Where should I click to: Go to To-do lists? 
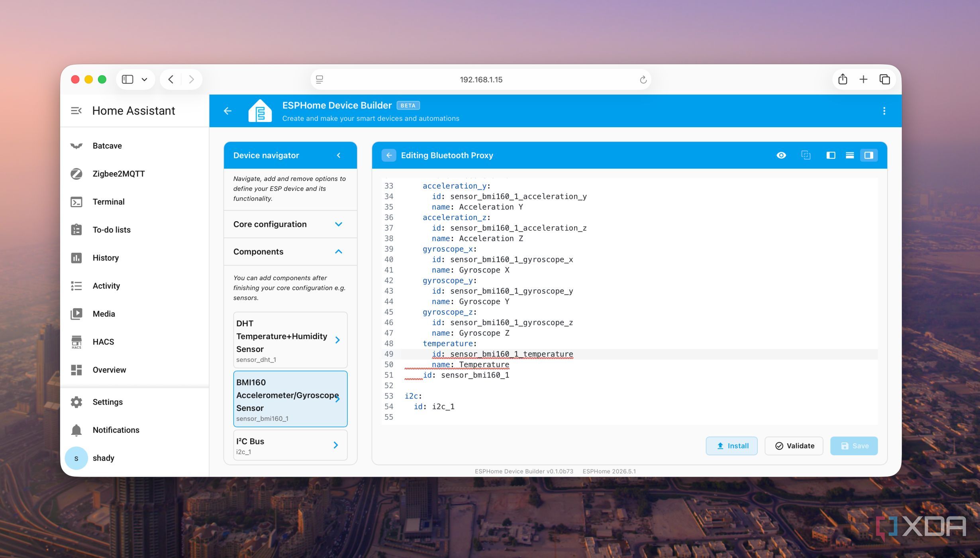coord(135,230)
